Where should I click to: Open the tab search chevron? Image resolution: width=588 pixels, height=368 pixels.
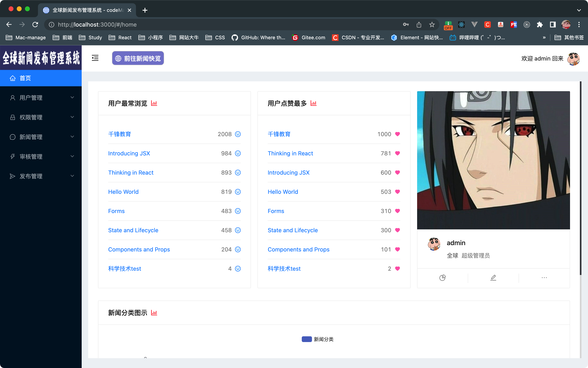tap(579, 10)
